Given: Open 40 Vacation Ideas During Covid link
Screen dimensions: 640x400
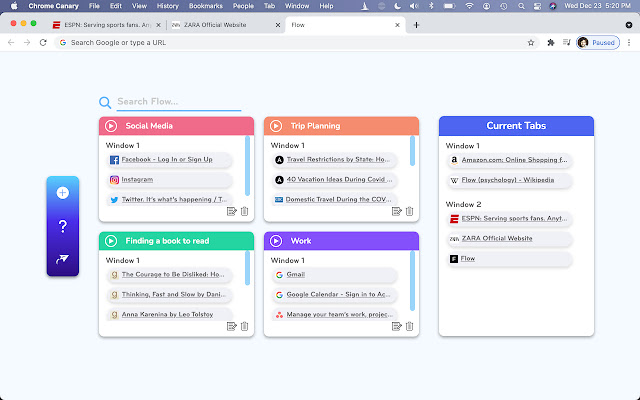Looking at the screenshot, I should pos(339,179).
